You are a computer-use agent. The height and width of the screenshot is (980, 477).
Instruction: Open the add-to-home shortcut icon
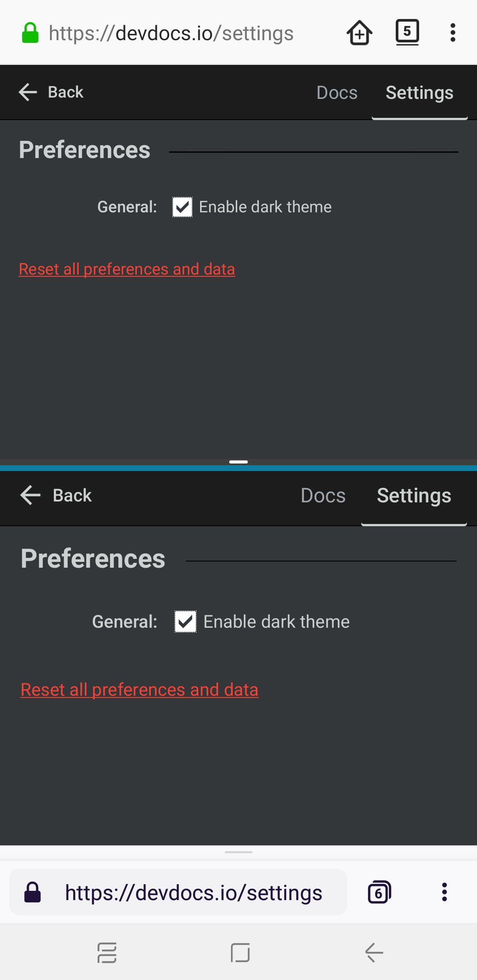[359, 32]
